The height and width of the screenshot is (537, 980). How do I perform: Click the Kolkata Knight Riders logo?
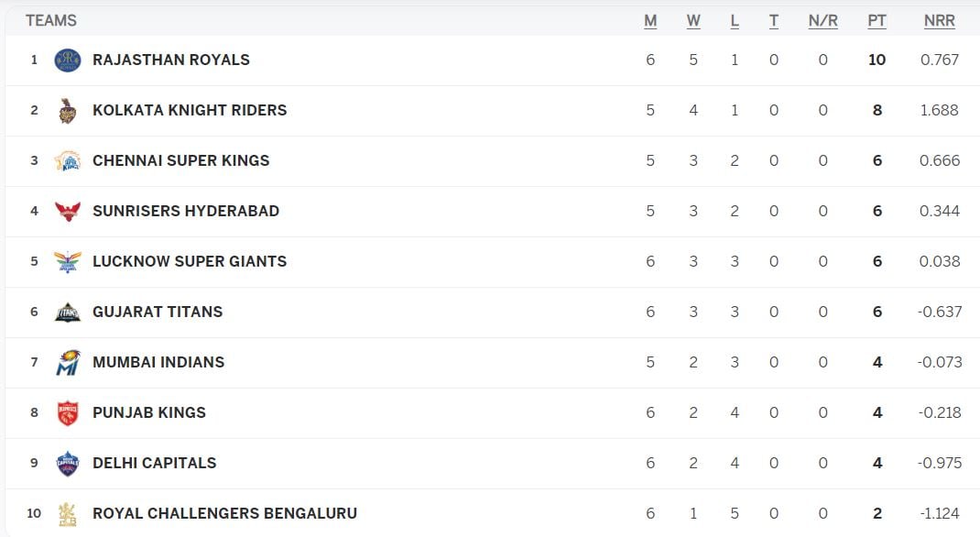[x=68, y=111]
